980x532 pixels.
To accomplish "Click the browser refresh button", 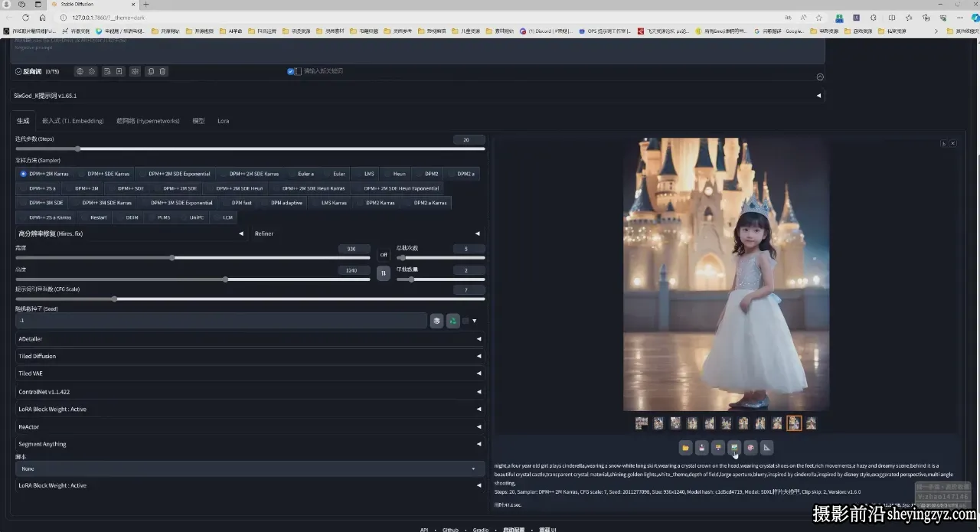I will (26, 17).
